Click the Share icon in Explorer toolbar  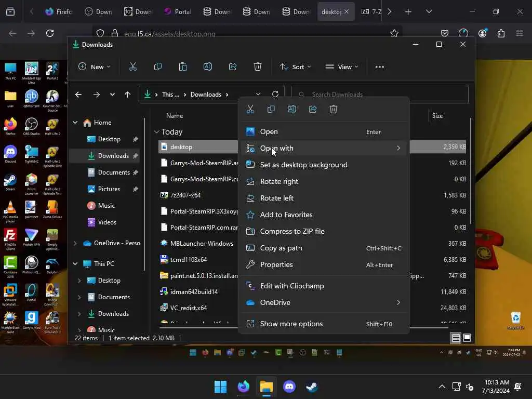click(233, 67)
